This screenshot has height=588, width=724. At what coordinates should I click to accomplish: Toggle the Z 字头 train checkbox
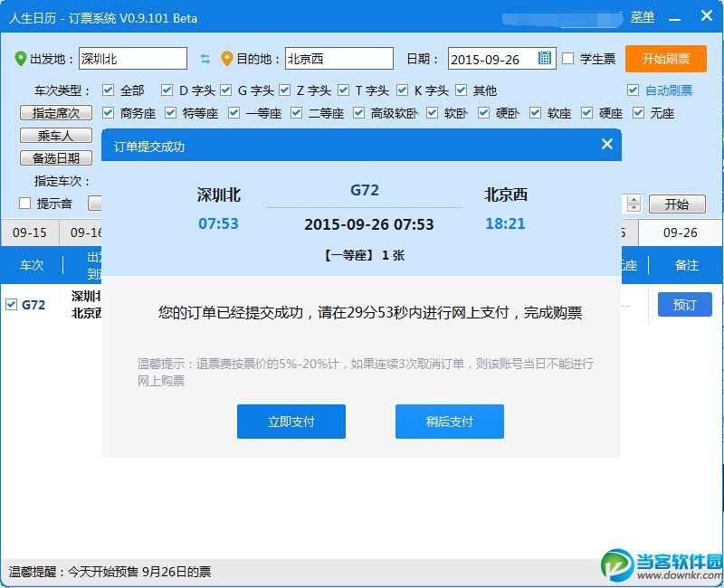click(284, 90)
